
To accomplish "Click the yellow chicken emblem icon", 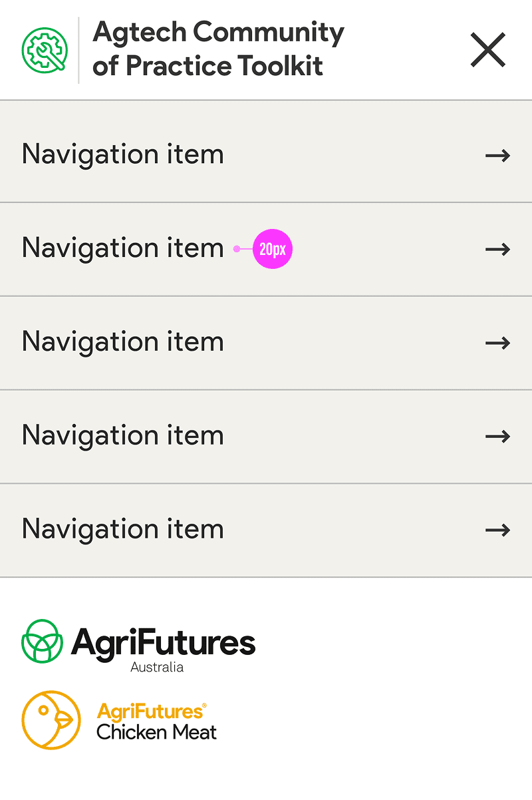I will pyautogui.click(x=51, y=720).
